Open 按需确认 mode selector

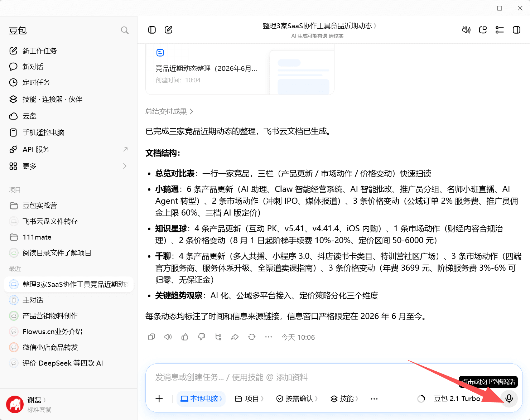[297, 399]
